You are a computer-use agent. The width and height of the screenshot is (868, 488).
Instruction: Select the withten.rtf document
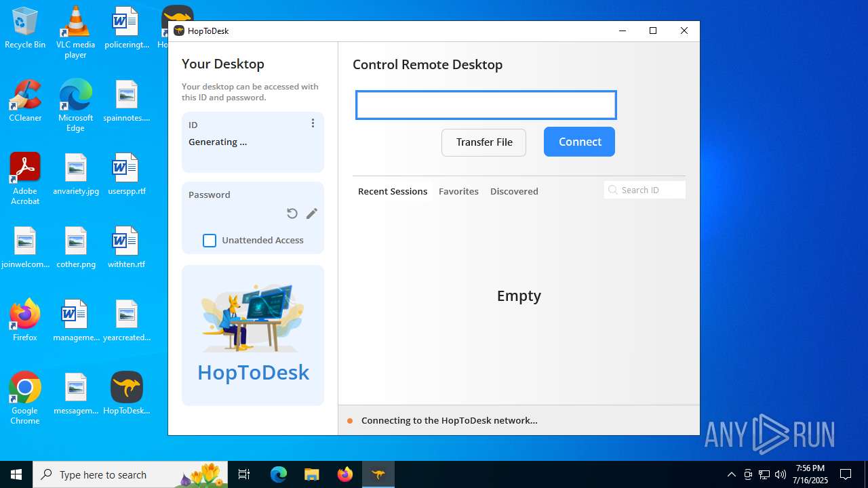(127, 248)
